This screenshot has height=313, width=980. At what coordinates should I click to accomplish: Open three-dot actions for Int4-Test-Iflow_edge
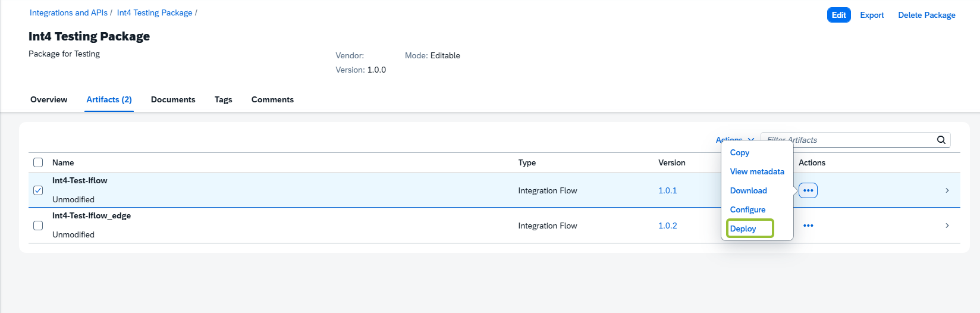[x=808, y=226]
